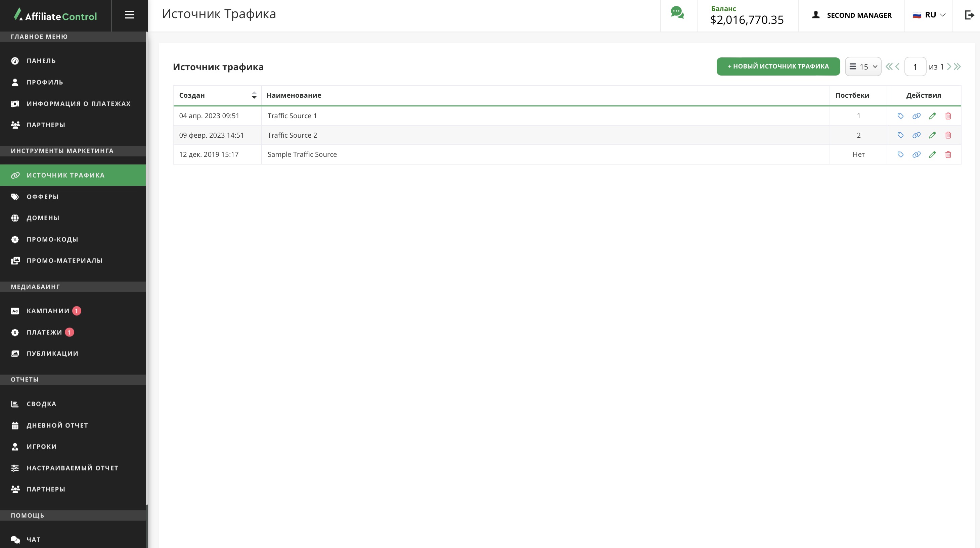Click the sidebar vertical scrollbar
The height and width of the screenshot is (548, 980).
coord(146,266)
